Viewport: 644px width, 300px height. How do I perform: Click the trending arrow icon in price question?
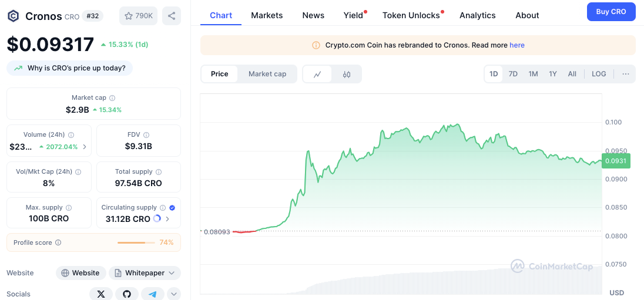point(18,68)
